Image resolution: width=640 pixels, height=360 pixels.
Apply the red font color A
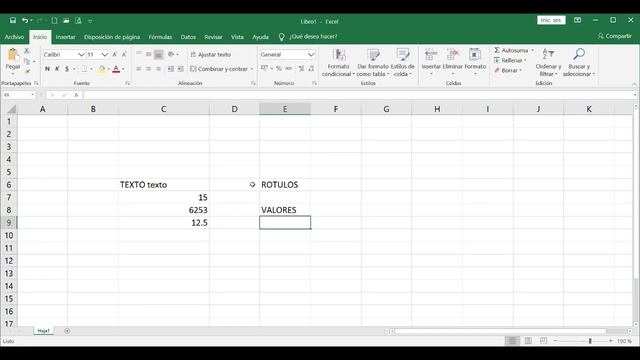116,69
